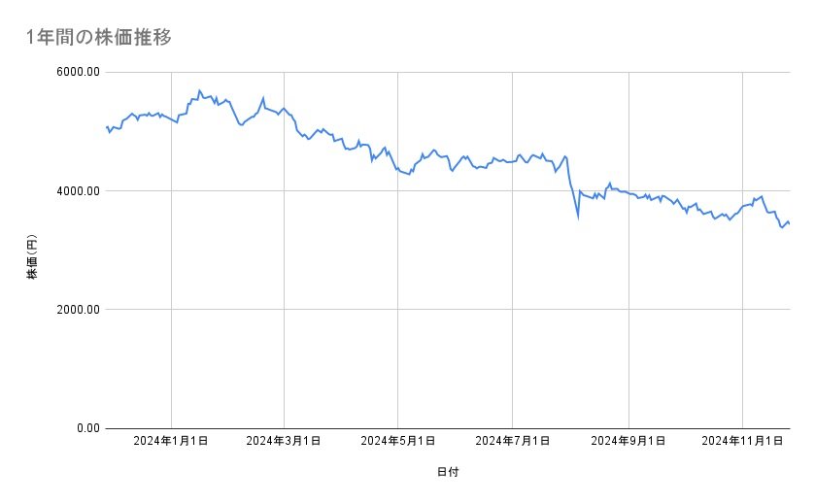Click the late-February spike on the line
815x504 pixels.
click(263, 98)
